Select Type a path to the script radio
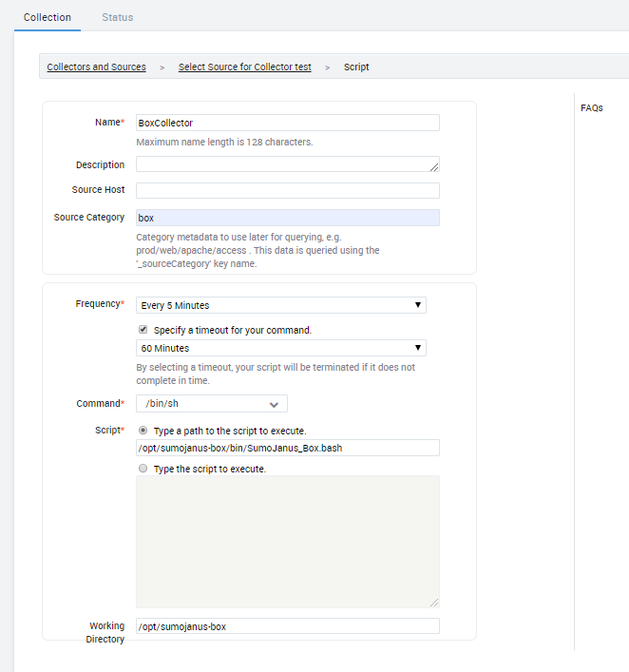The width and height of the screenshot is (629, 672). coord(143,431)
